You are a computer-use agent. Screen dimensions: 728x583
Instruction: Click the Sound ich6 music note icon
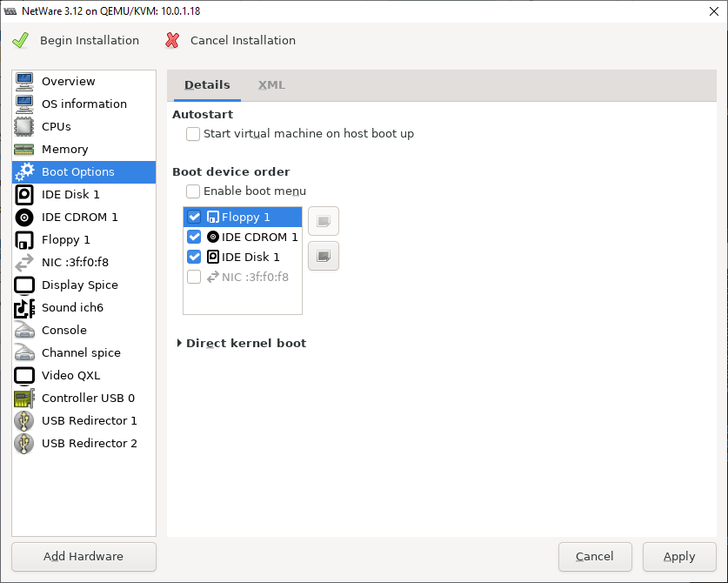(x=24, y=308)
